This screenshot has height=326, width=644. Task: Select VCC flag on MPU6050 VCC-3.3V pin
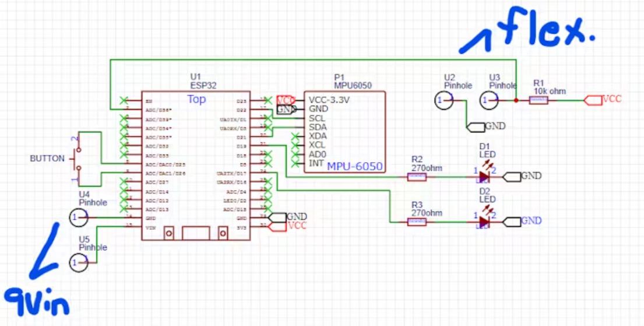[286, 100]
